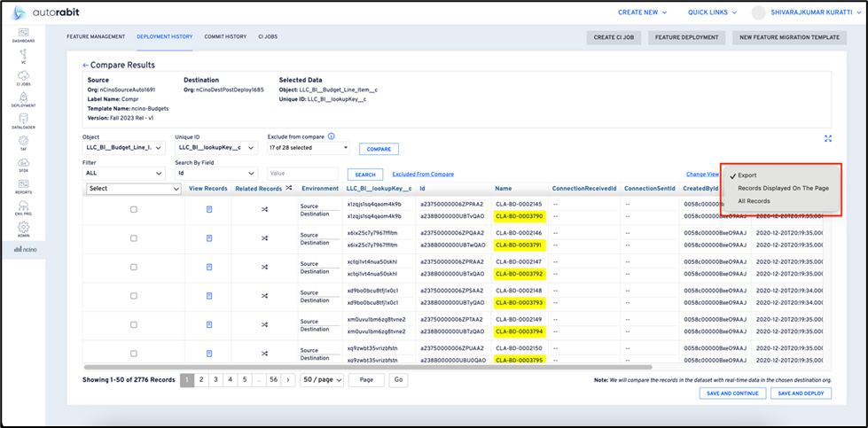Viewport: 868px width, 428px height.
Task: Click the user avatar next to Shivarajkumar Kuratti
Action: pyautogui.click(x=758, y=12)
